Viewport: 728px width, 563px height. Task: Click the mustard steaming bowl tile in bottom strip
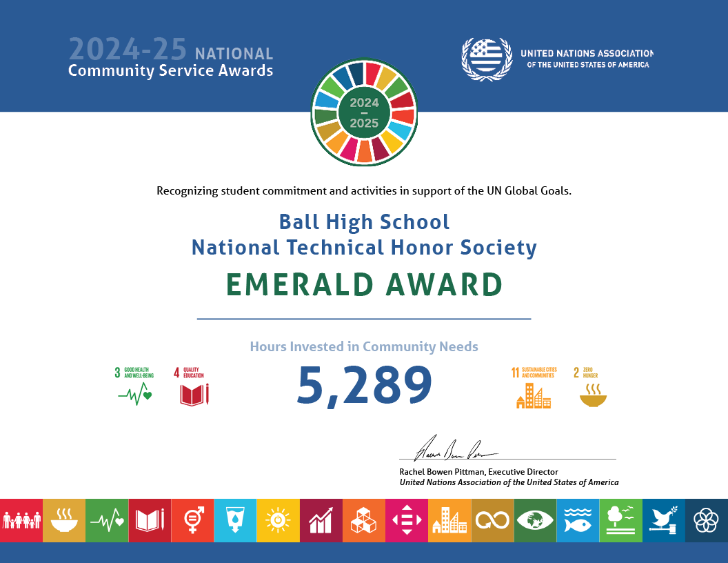coord(64,520)
